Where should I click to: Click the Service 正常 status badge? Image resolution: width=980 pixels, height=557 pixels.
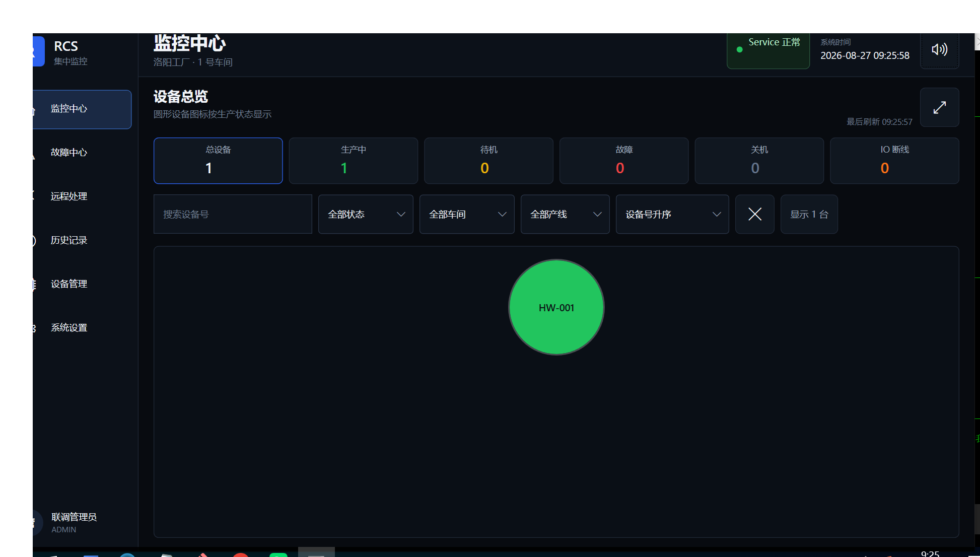(768, 50)
